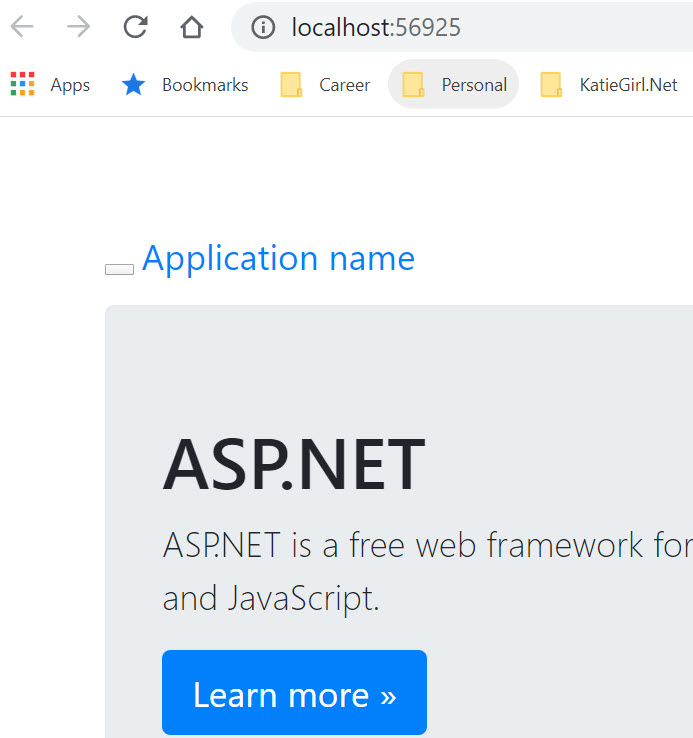Click the browser forward arrow
Viewport: 693px width, 738px height.
(78, 26)
